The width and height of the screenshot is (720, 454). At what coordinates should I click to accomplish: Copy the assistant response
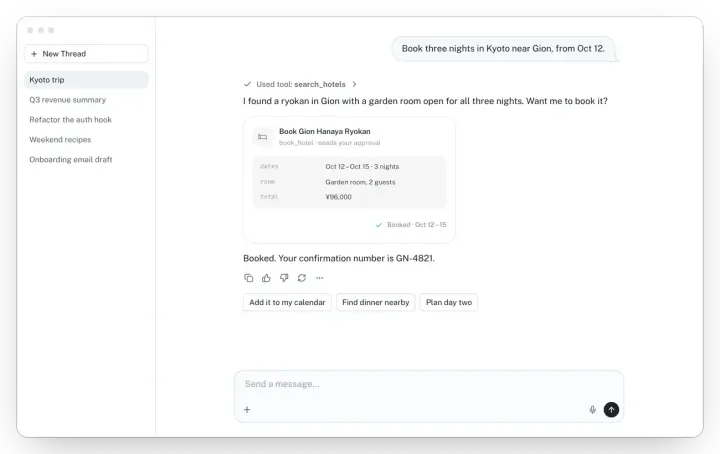248,278
